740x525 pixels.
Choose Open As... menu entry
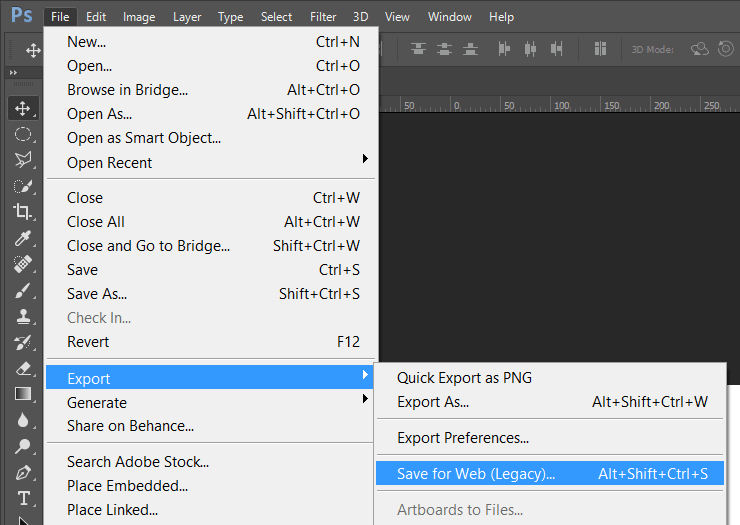[210, 114]
